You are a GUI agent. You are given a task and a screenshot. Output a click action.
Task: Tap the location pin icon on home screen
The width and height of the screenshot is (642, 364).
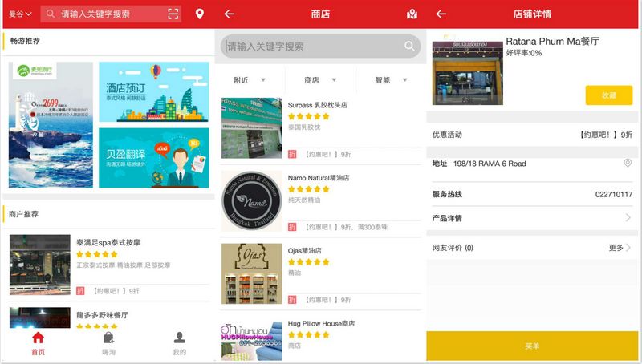pos(199,14)
